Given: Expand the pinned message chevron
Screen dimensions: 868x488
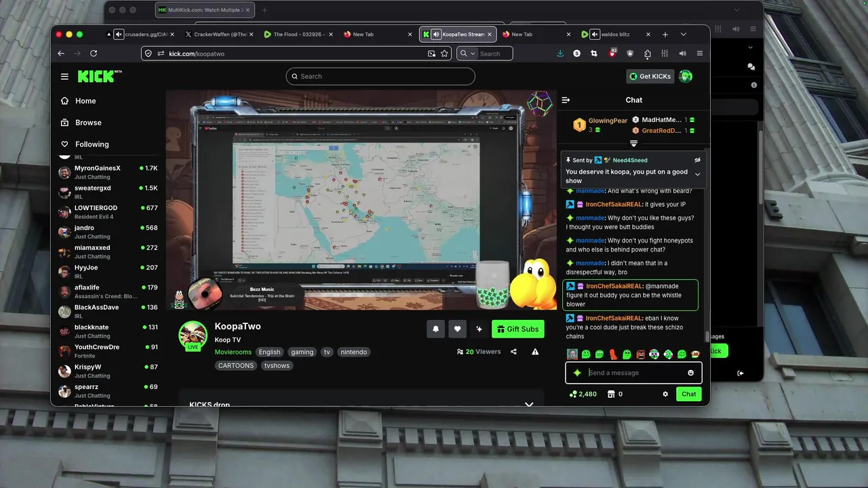Looking at the screenshot, I should point(697,175).
